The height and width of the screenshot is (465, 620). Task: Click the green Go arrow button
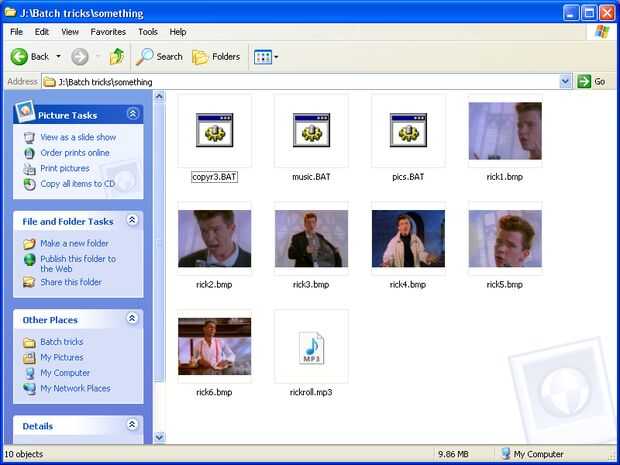click(x=584, y=81)
